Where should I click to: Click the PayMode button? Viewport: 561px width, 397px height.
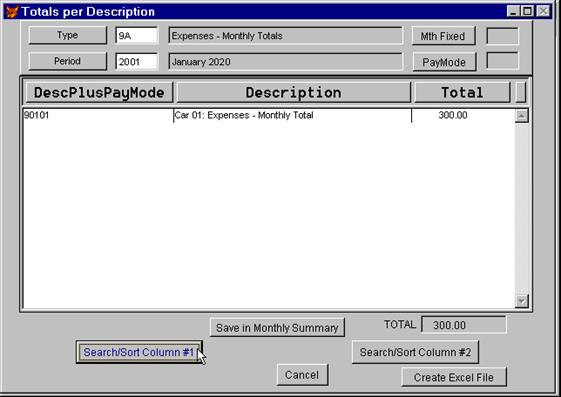pos(444,62)
